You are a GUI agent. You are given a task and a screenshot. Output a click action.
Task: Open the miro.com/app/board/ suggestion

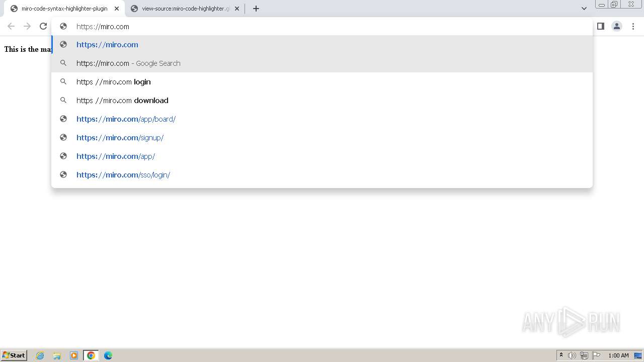click(x=322, y=119)
